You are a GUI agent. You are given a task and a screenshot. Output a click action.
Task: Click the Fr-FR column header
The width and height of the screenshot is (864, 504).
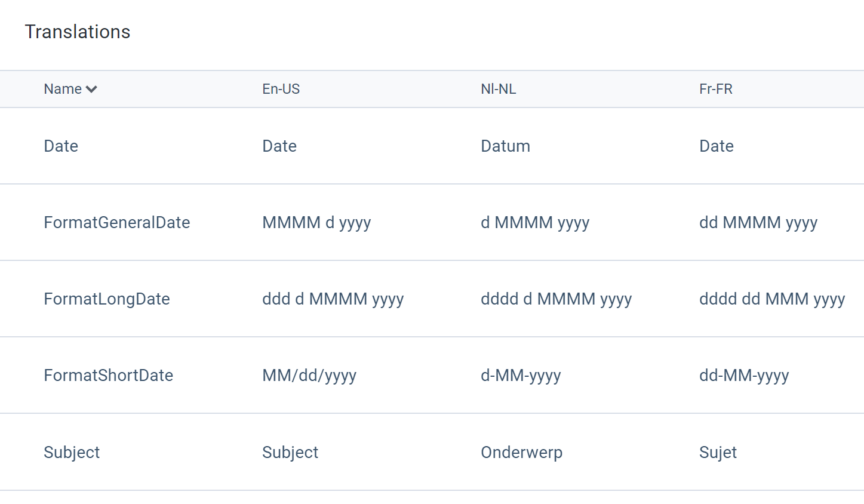pyautogui.click(x=715, y=89)
